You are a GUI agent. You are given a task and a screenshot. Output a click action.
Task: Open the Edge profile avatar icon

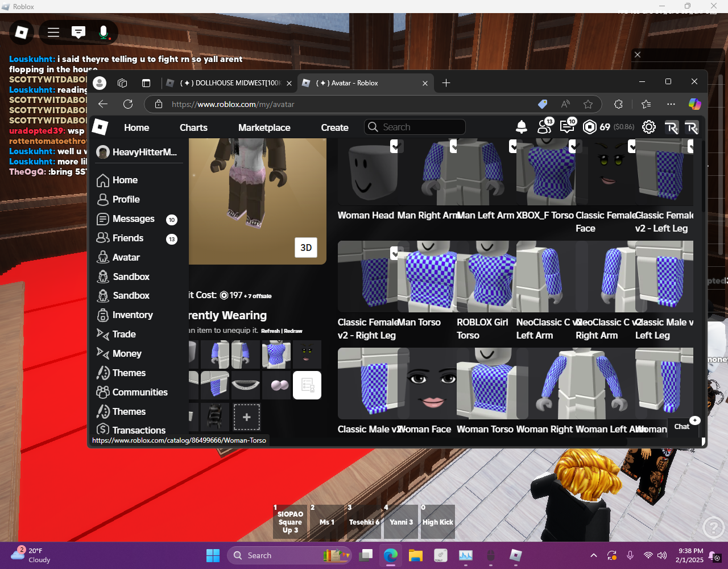coord(100,83)
